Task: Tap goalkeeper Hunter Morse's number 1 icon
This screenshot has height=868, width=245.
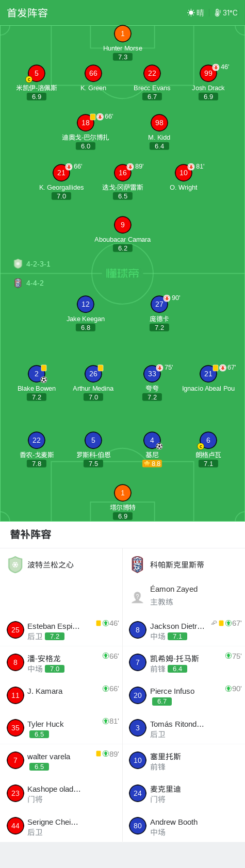Action: coord(123,34)
